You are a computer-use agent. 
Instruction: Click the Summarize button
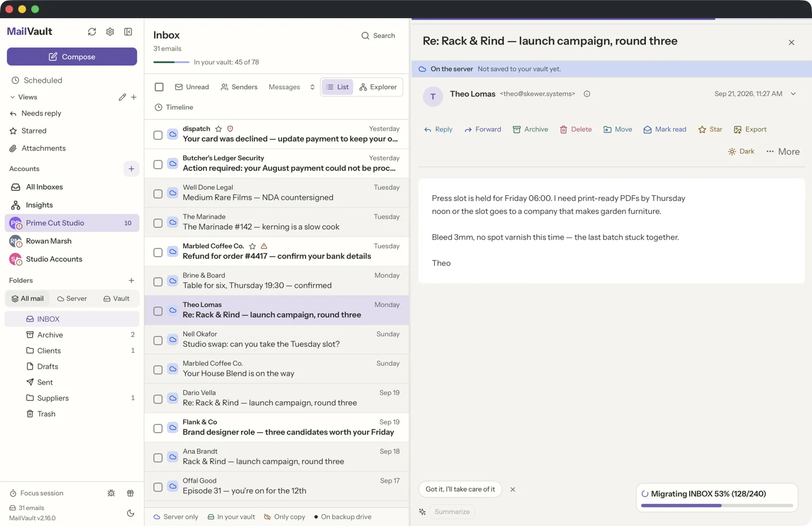coord(452,512)
